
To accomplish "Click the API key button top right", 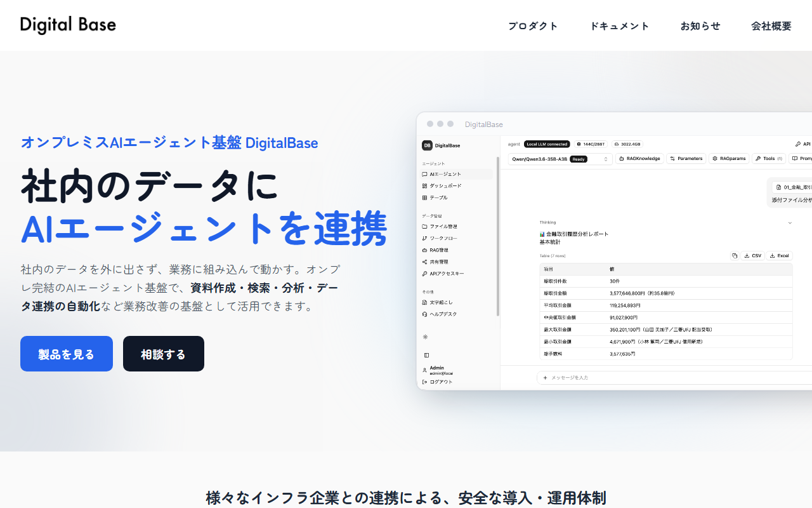I will point(802,144).
